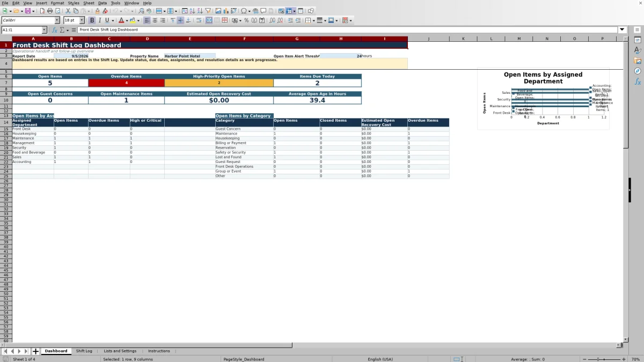Click the Clone Formatting paintbrush icon
Screen dimensions: 644x362
[x=97, y=11]
